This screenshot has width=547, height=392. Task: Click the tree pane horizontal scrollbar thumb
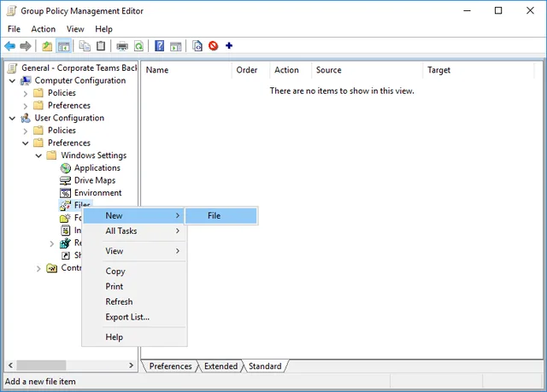pyautogui.click(x=41, y=366)
